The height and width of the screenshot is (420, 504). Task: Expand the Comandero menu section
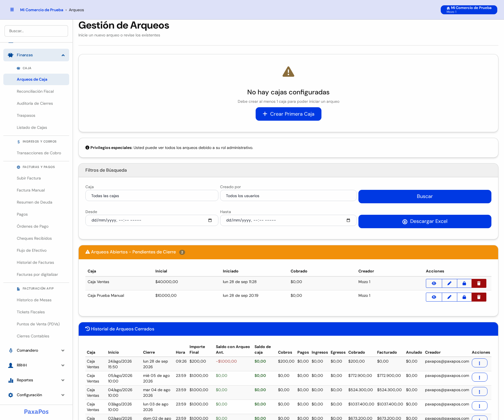point(36,351)
